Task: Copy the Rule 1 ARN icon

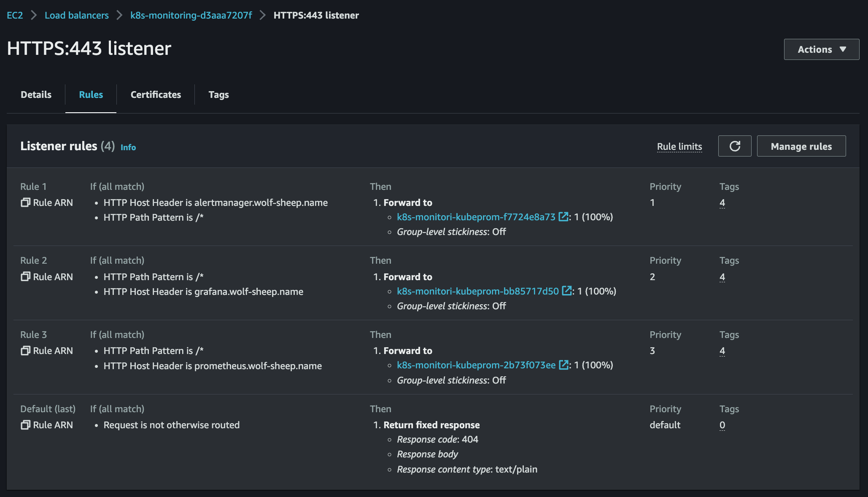Action: pyautogui.click(x=25, y=203)
